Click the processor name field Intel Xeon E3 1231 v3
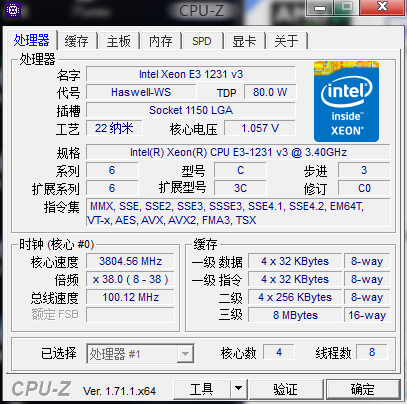The height and width of the screenshot is (404, 407). tap(191, 74)
